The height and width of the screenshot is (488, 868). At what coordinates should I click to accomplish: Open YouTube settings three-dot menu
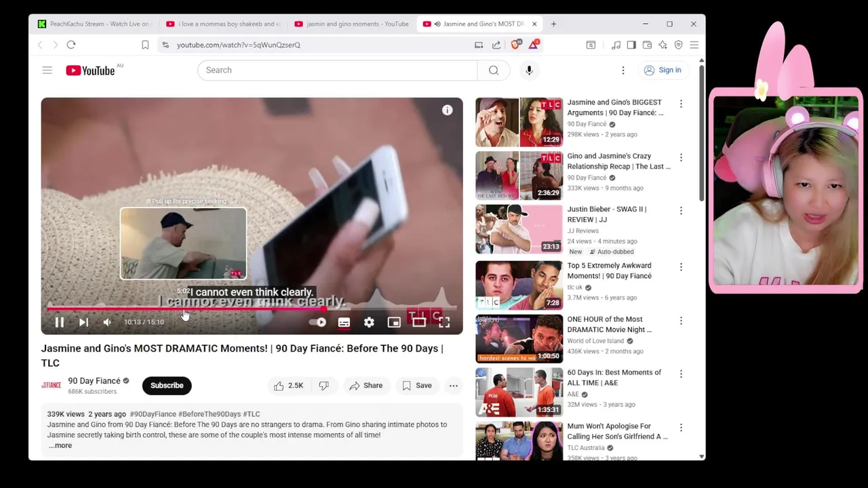623,70
